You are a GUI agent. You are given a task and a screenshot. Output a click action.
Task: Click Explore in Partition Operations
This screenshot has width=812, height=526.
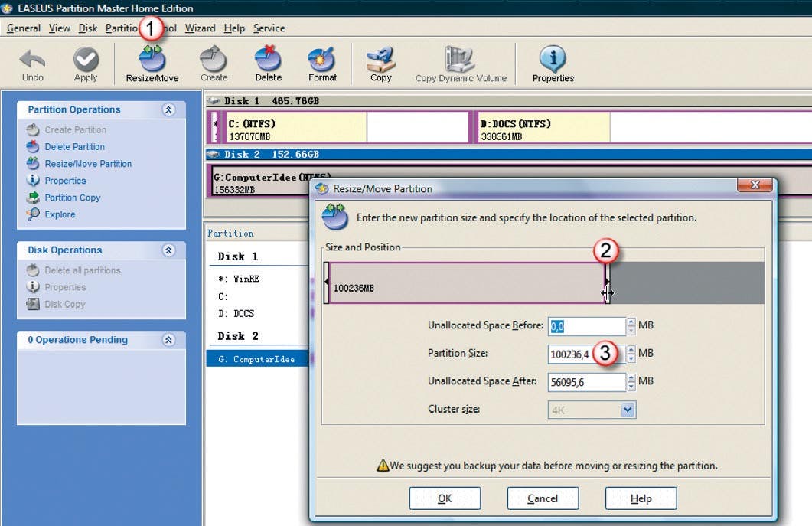[60, 214]
